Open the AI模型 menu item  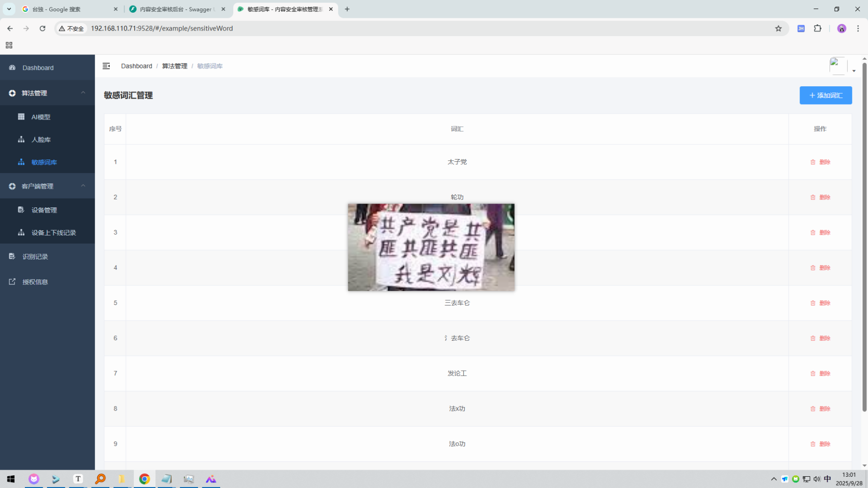41,117
